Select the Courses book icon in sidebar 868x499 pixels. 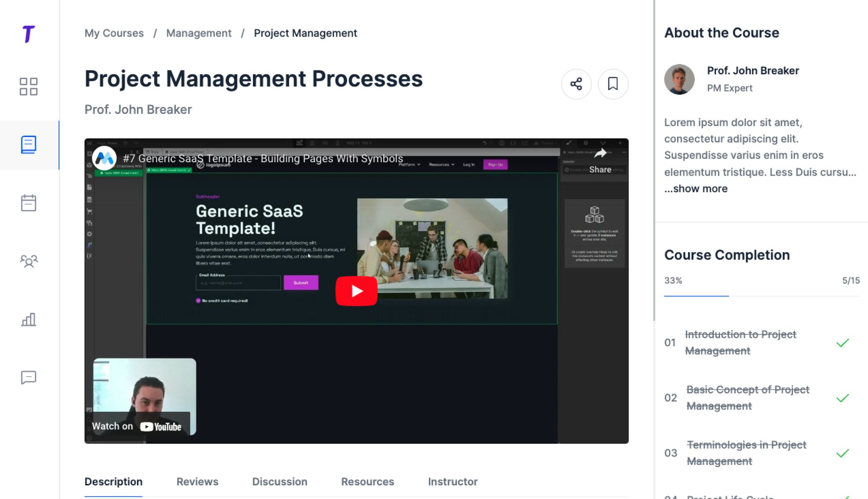pos(29,145)
